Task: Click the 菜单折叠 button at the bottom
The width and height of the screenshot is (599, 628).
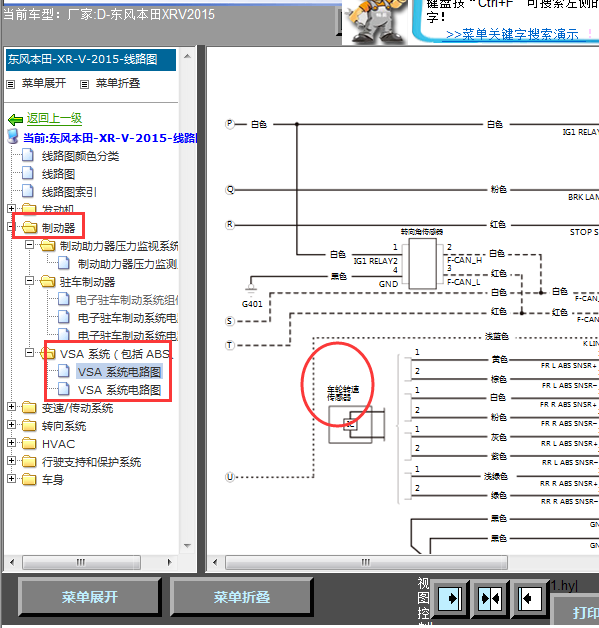Action: (241, 597)
